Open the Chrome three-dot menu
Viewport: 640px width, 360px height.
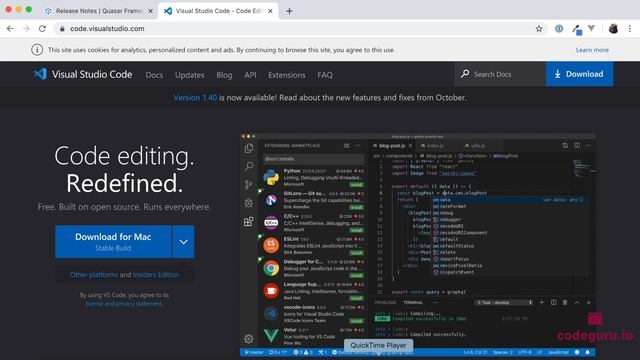[x=630, y=29]
